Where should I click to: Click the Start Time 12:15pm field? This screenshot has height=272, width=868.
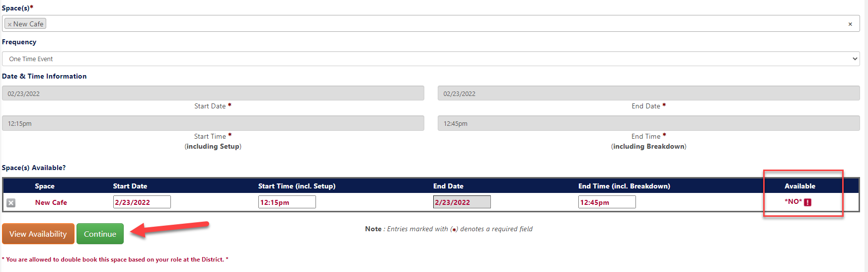(x=213, y=123)
